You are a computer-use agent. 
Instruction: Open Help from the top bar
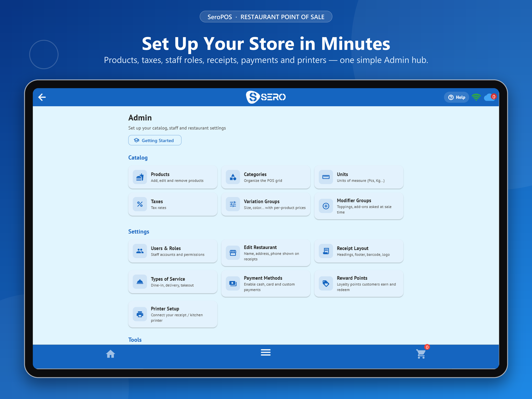coord(456,97)
